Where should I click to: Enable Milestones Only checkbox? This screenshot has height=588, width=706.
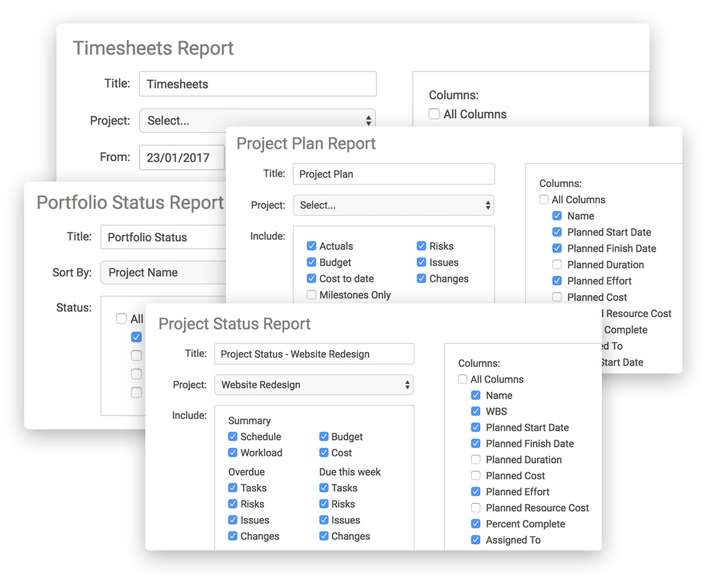(x=312, y=295)
